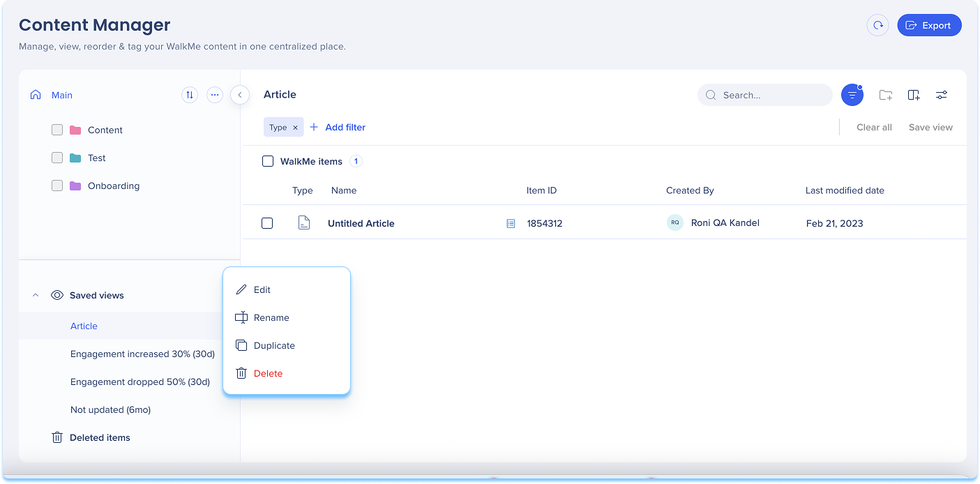Check the Test folder checkbox
Screen dimensions: 980x484
click(57, 158)
